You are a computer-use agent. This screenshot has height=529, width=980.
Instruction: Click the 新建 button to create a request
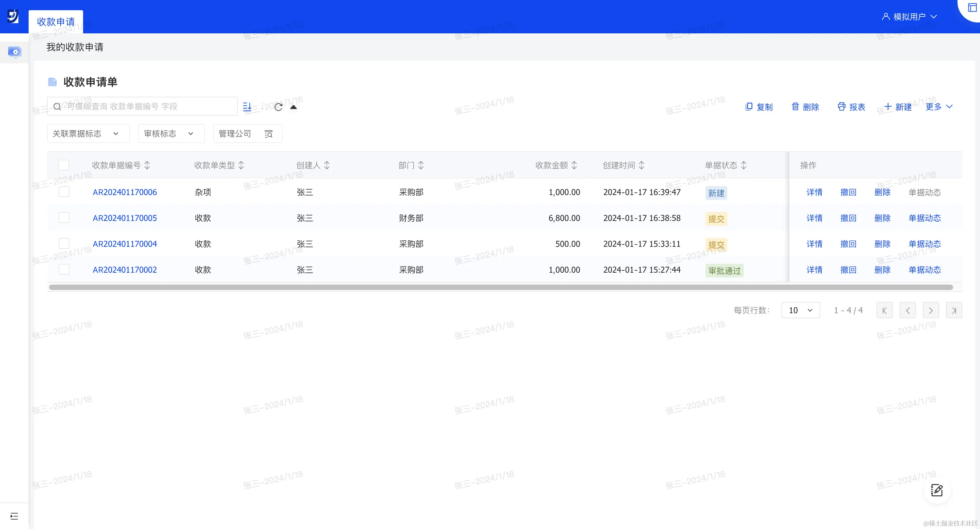(x=898, y=107)
